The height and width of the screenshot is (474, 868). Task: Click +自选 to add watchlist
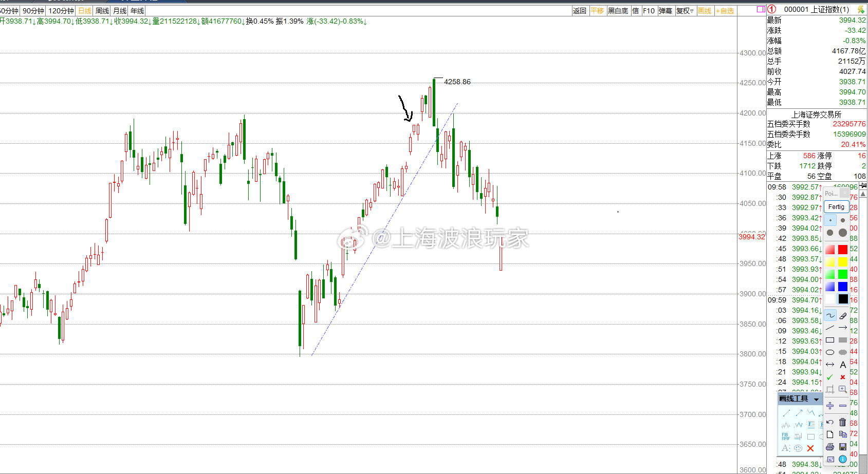[725, 11]
